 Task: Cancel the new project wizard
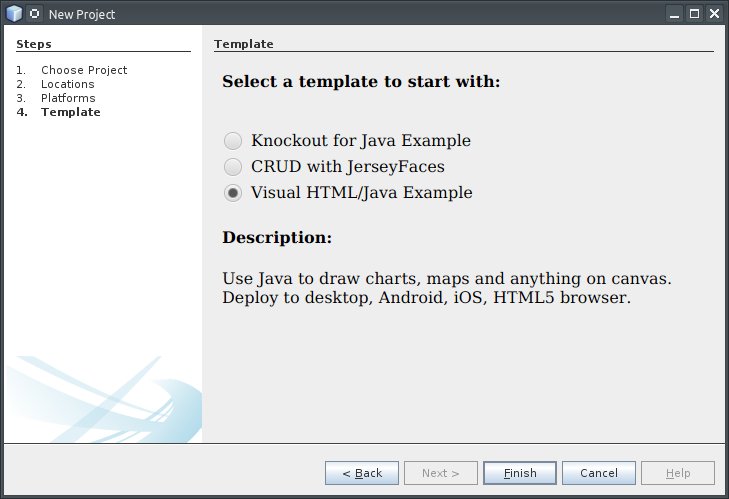coord(599,473)
